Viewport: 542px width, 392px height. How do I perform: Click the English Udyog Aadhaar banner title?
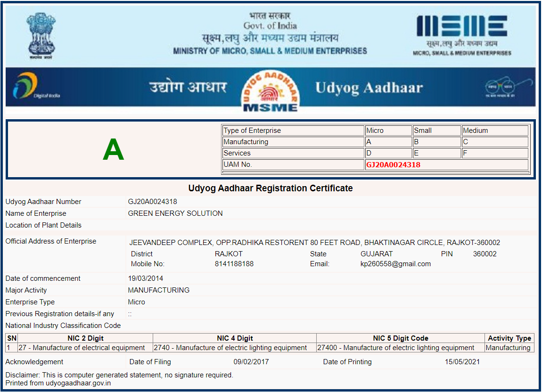[x=369, y=88]
